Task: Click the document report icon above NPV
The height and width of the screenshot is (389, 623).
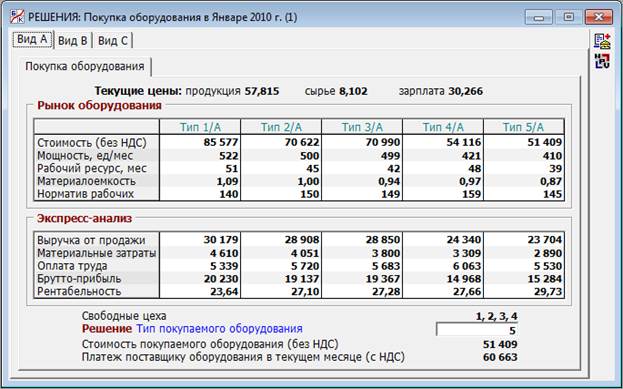Action: point(602,41)
